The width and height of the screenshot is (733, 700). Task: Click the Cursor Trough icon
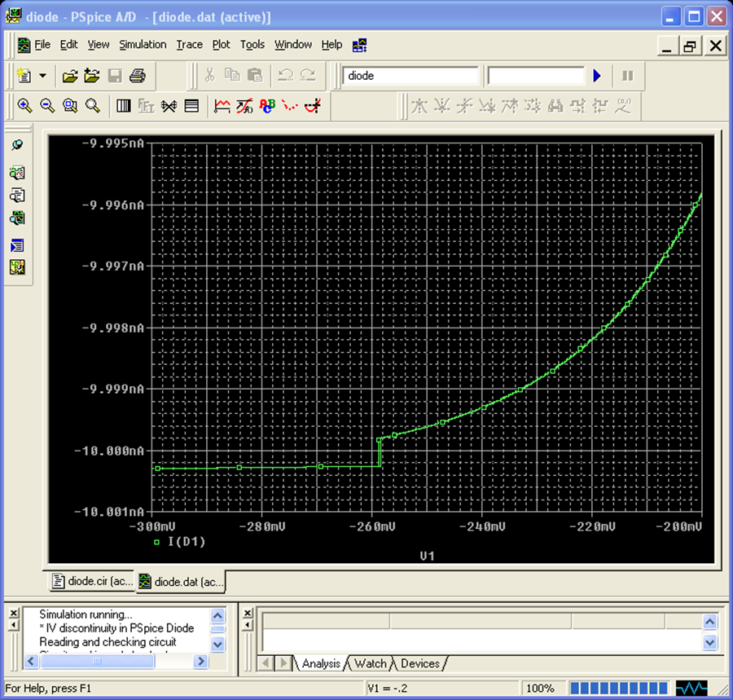tap(441, 106)
